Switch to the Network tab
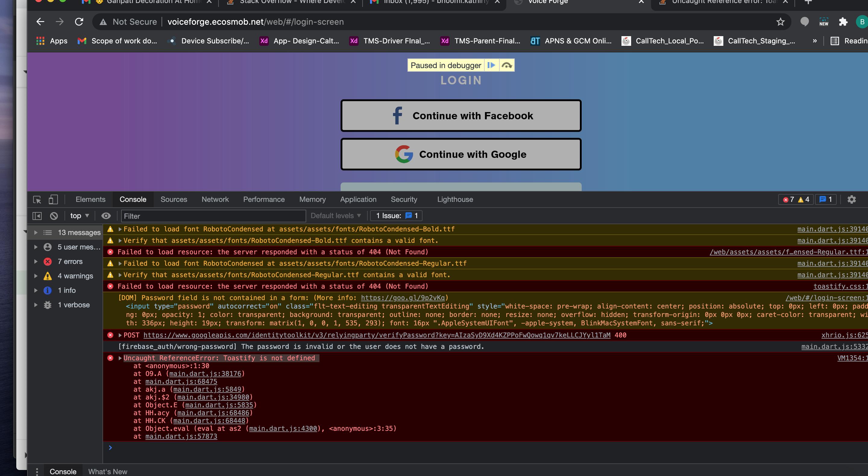The width and height of the screenshot is (868, 476). (x=215, y=199)
